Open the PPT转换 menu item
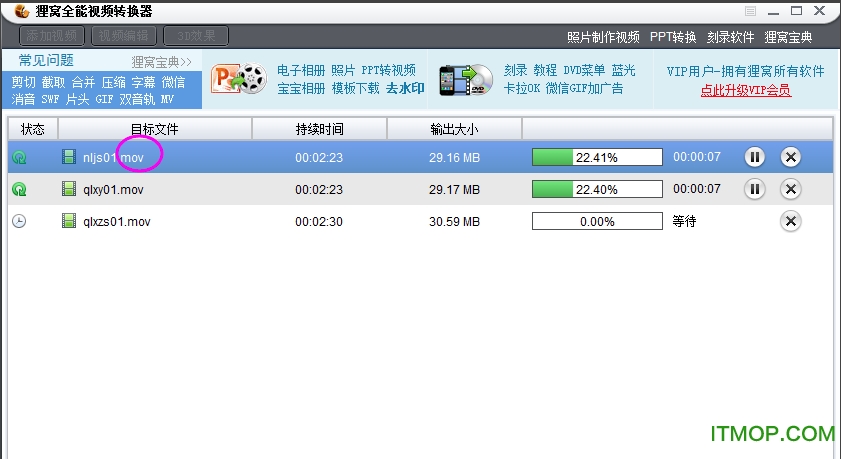The height and width of the screenshot is (459, 841). pos(673,37)
